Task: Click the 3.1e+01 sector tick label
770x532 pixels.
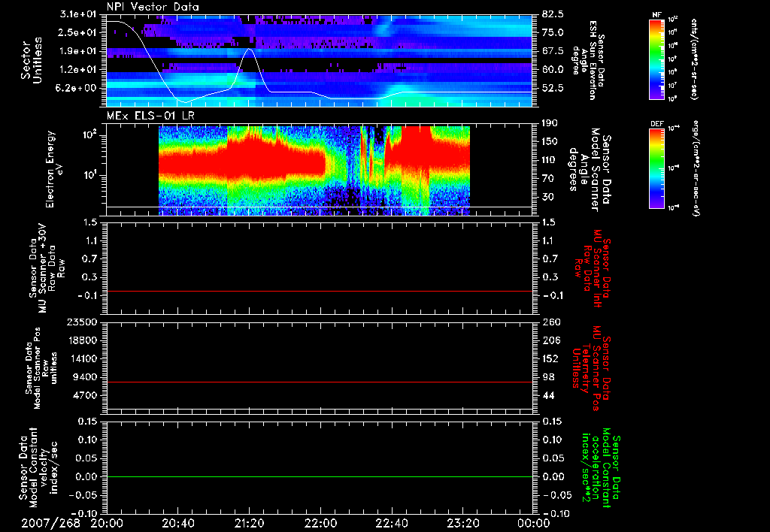Action: click(x=78, y=15)
